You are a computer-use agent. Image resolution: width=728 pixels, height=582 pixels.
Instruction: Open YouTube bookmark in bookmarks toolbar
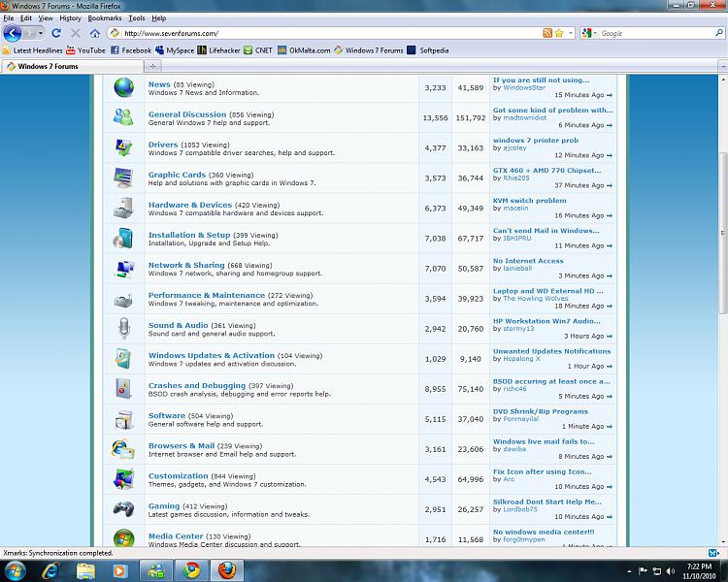click(x=85, y=50)
